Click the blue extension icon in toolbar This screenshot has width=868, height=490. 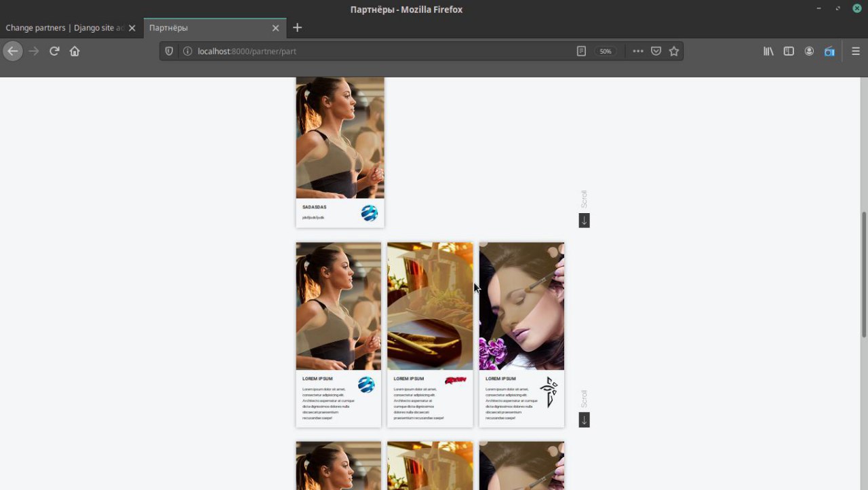(x=829, y=51)
